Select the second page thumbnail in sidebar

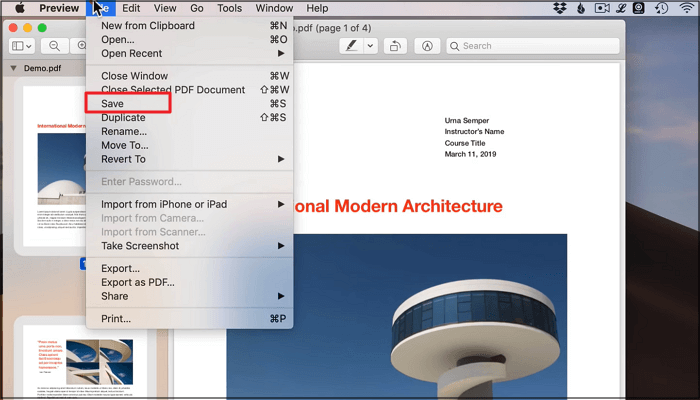click(x=85, y=362)
